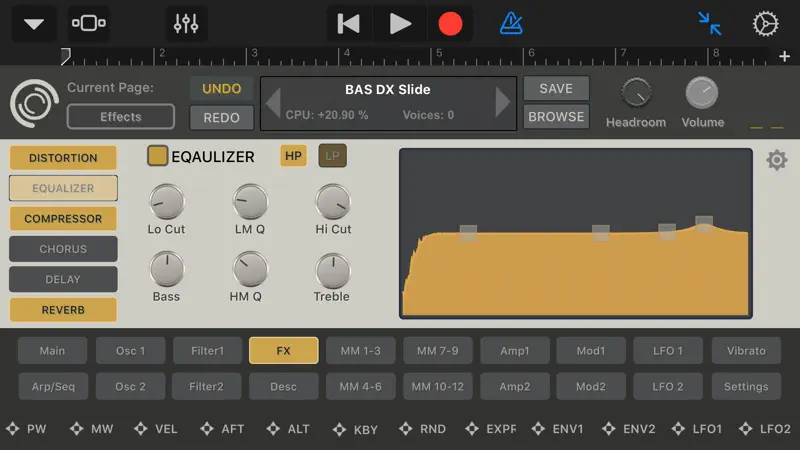Add a section with the plus icon on the ruler
Image resolution: width=800 pixels, height=450 pixels.
(x=784, y=57)
